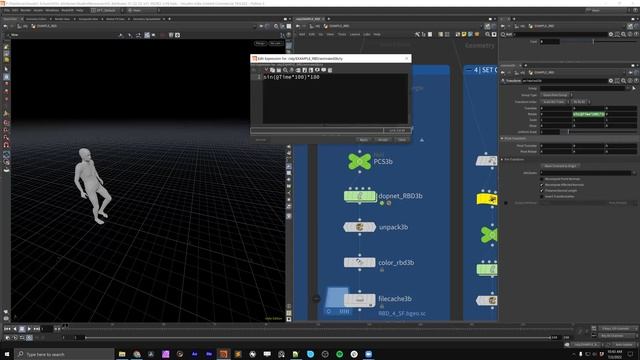Click the timeline frame range slider
Image resolution: width=640 pixels, height=360 pixels.
pyautogui.click(x=318, y=338)
